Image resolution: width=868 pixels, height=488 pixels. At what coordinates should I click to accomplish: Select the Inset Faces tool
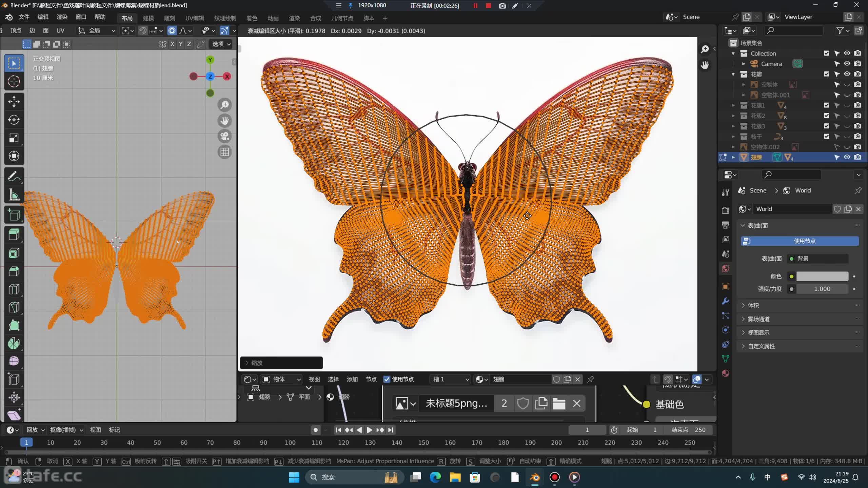click(14, 253)
